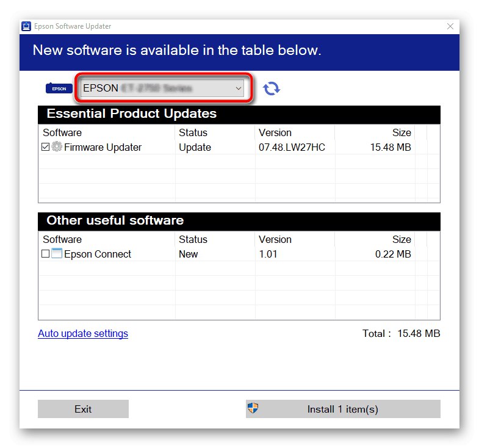Click Size header in Essential Product Updates

click(x=402, y=132)
